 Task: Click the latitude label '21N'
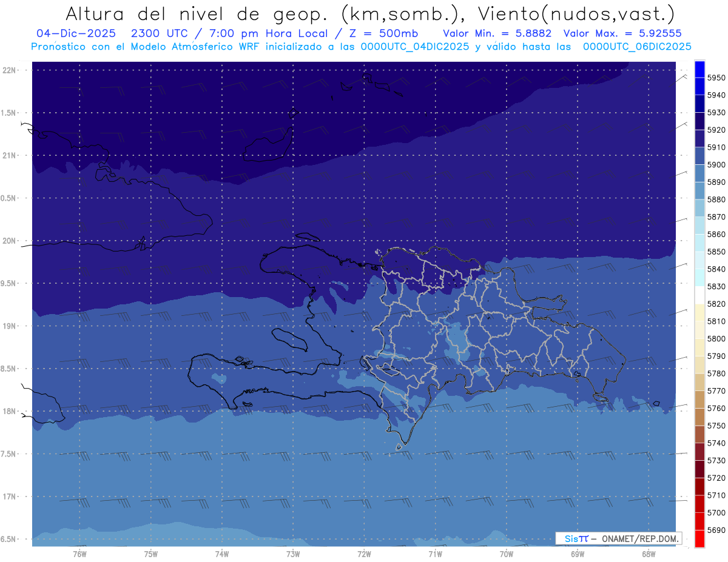point(8,155)
